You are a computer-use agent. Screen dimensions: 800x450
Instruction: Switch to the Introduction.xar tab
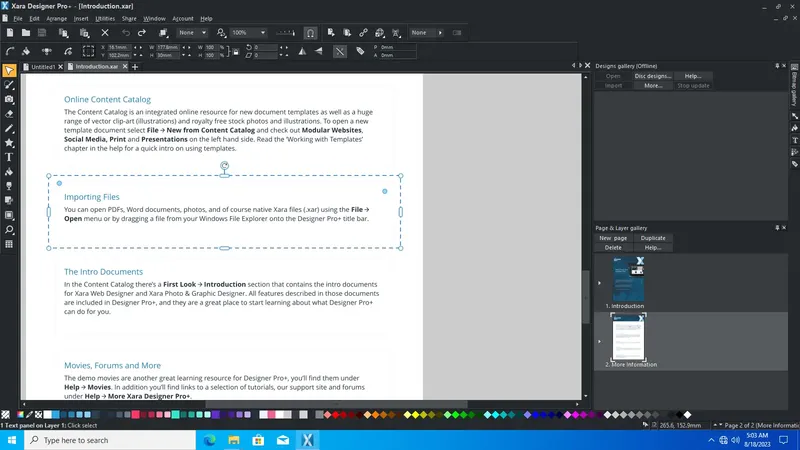[x=96, y=67]
